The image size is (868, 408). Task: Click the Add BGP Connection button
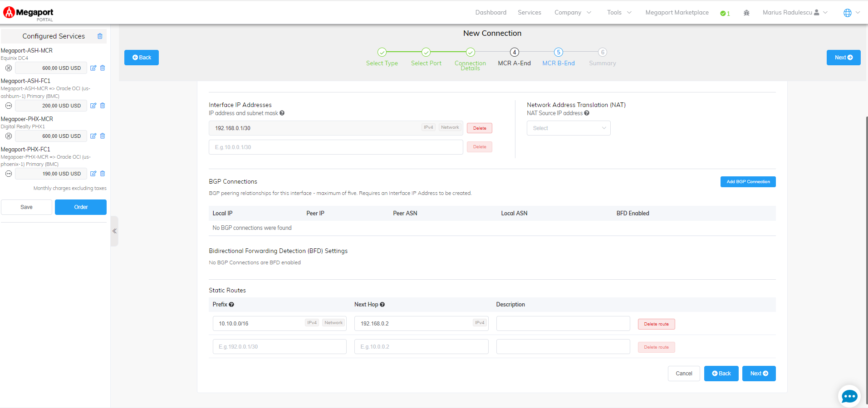coord(748,182)
